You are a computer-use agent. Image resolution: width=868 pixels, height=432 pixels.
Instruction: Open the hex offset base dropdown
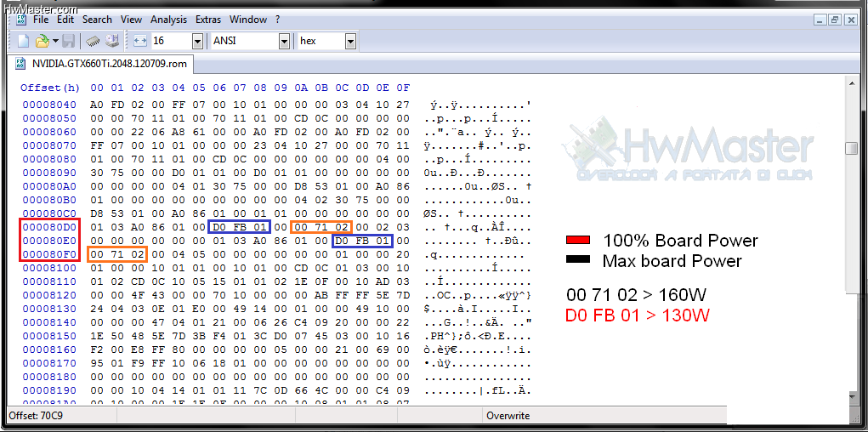(350, 41)
